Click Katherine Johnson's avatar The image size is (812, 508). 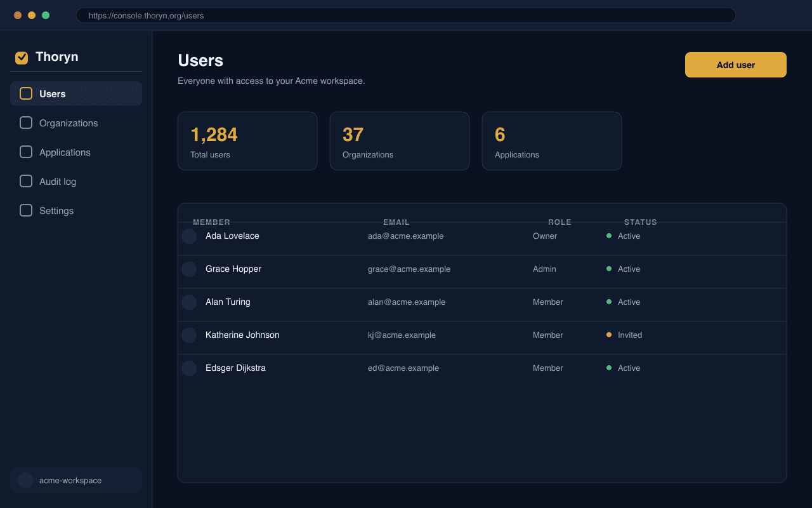[189, 335]
